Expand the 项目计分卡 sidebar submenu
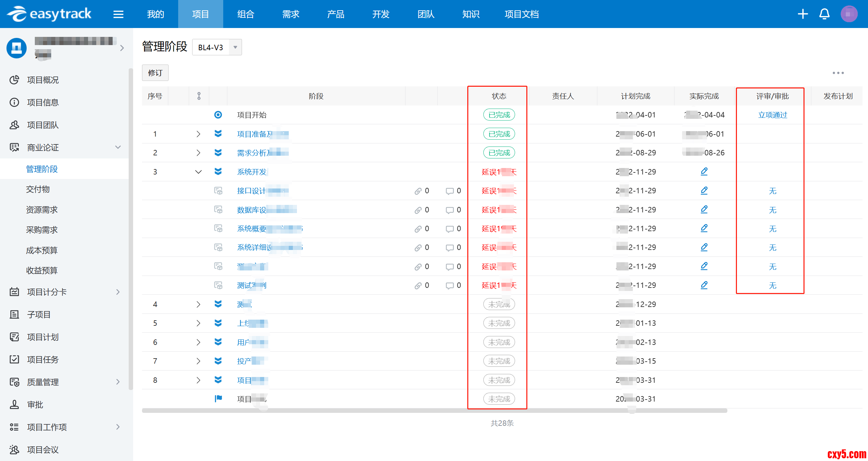 tap(118, 292)
